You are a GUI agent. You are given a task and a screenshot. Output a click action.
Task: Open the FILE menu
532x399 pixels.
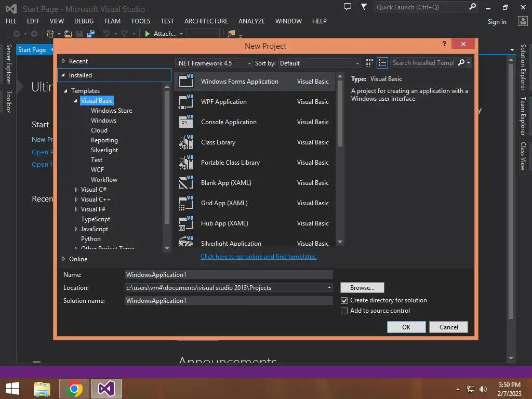click(x=11, y=21)
